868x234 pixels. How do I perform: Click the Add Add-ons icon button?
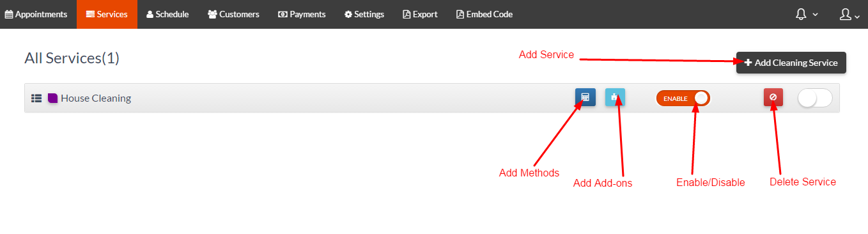click(x=615, y=98)
